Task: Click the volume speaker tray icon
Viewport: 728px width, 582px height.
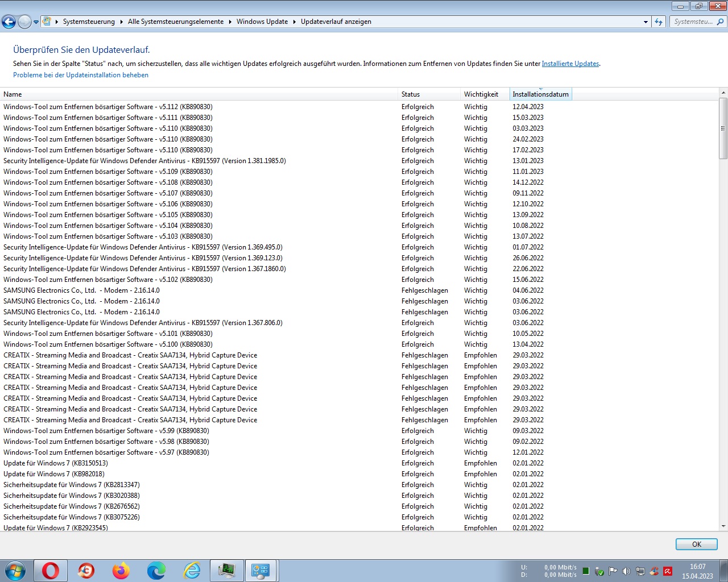Action: click(x=626, y=571)
